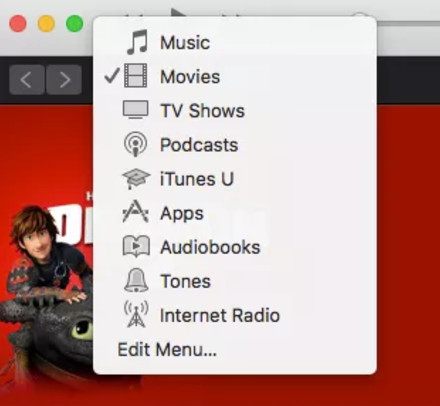Image resolution: width=440 pixels, height=406 pixels.
Task: Open Podcasts from the dropdown list
Action: [x=235, y=144]
